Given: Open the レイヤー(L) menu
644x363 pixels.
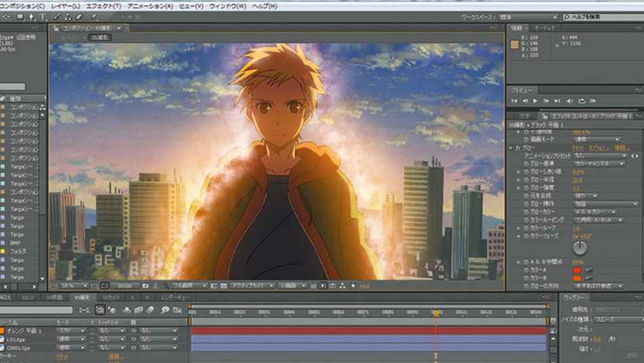Looking at the screenshot, I should 65,6.
